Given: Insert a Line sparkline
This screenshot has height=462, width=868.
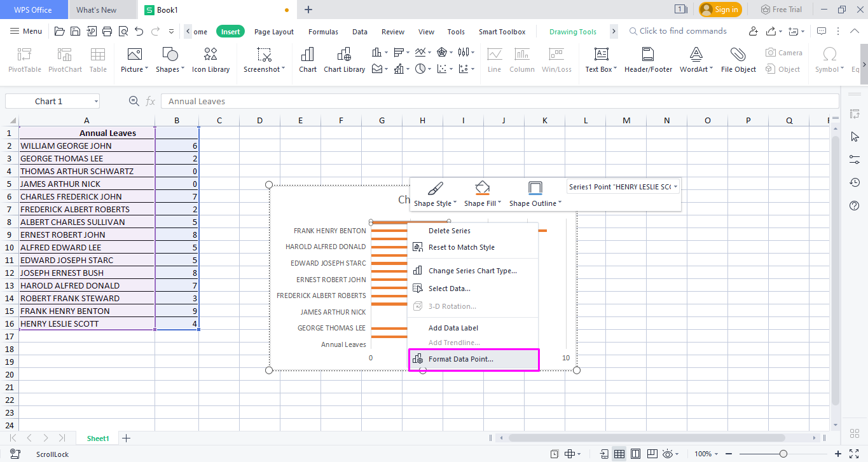Looking at the screenshot, I should click(x=494, y=60).
